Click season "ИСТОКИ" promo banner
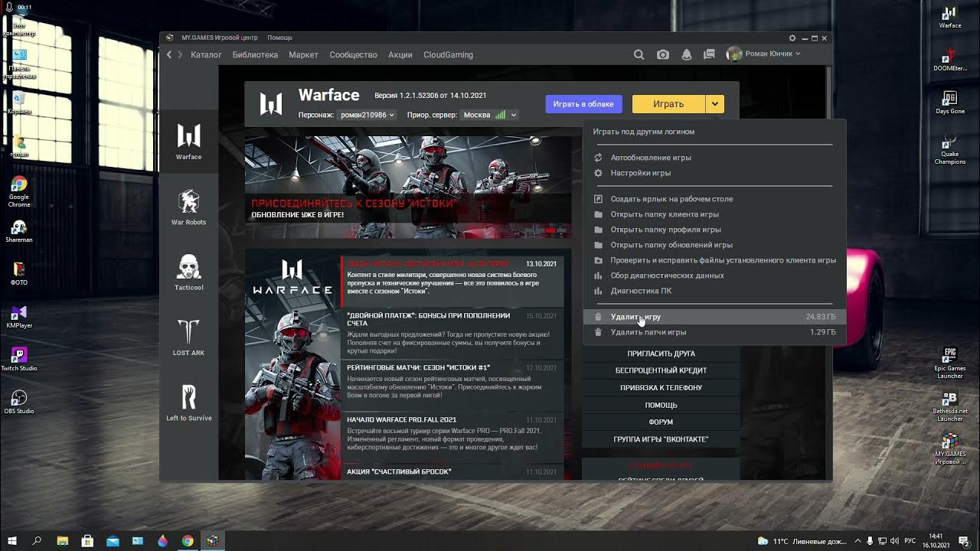 pyautogui.click(x=407, y=187)
